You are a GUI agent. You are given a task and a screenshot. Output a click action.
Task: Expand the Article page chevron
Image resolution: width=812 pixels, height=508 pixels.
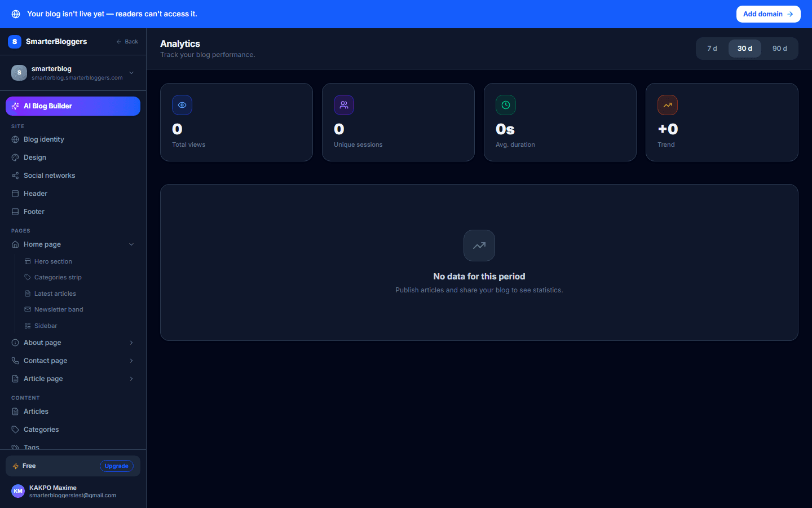[x=131, y=379]
